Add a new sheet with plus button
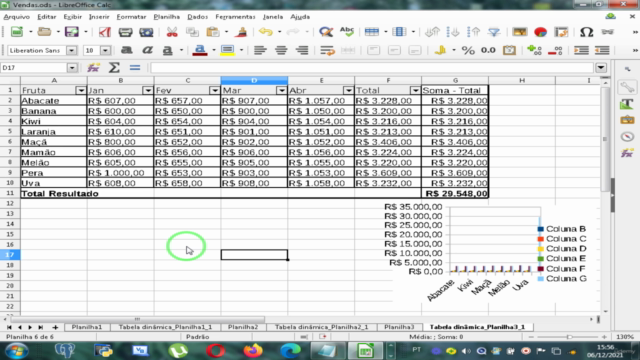The height and width of the screenshot is (360, 640). coord(56,327)
